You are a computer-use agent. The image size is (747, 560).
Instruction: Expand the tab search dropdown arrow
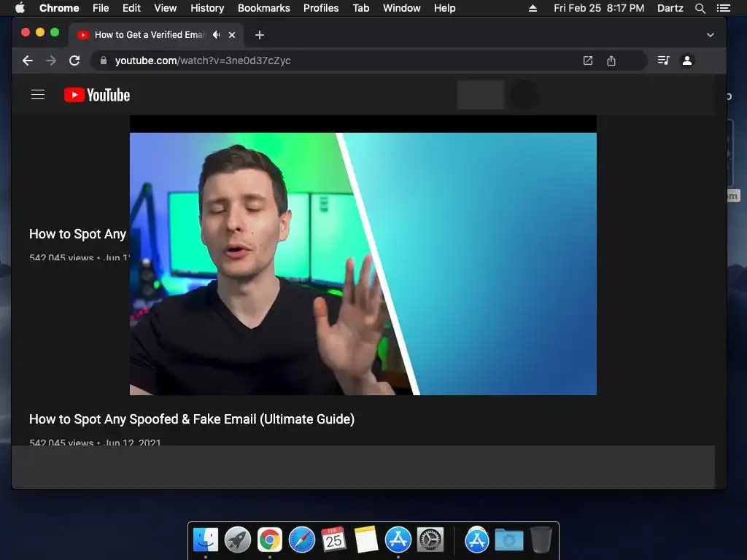pos(711,35)
